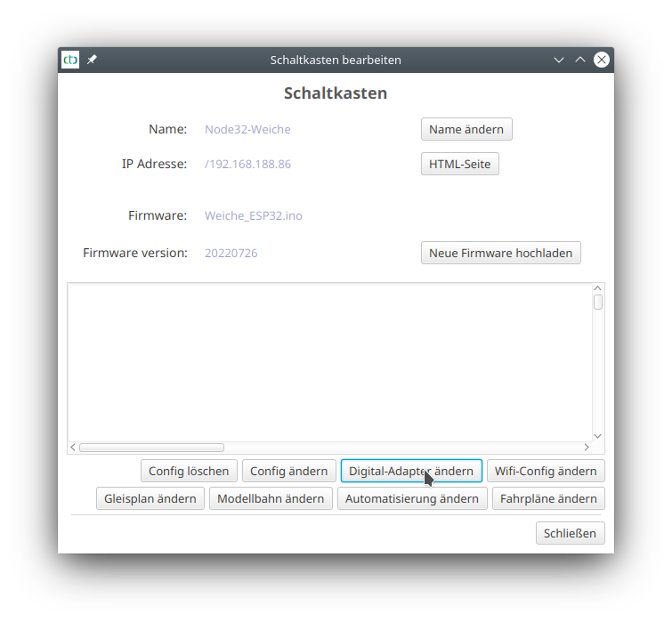Click inside the empty log text area
The width and height of the screenshot is (672, 622).
click(329, 360)
